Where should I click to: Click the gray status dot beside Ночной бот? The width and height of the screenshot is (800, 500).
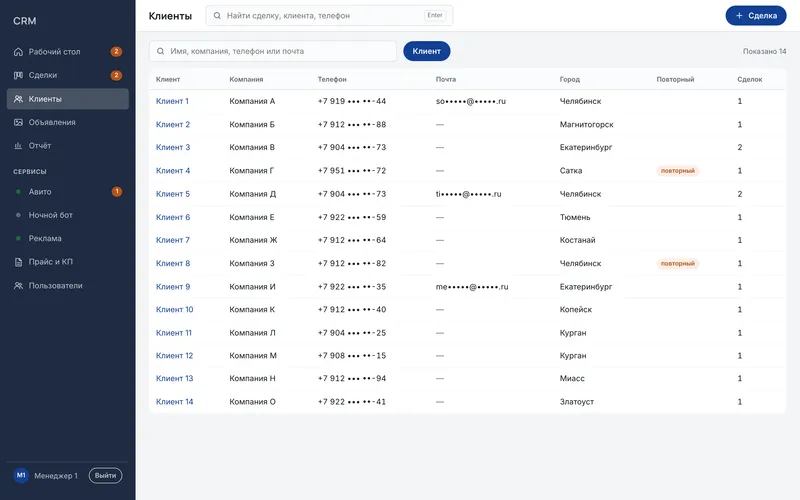pyautogui.click(x=18, y=215)
